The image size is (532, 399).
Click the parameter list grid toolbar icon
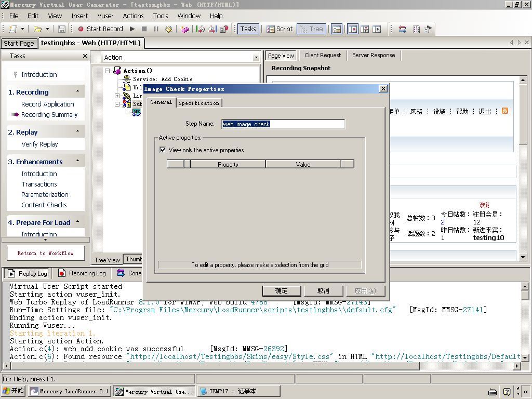[416, 29]
